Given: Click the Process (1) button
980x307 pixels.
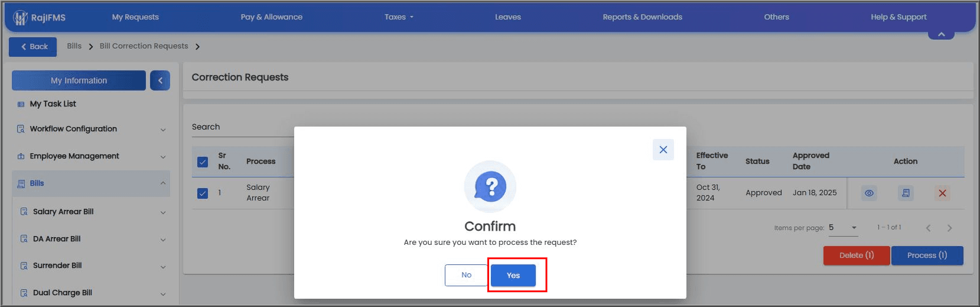Looking at the screenshot, I should [x=927, y=256].
